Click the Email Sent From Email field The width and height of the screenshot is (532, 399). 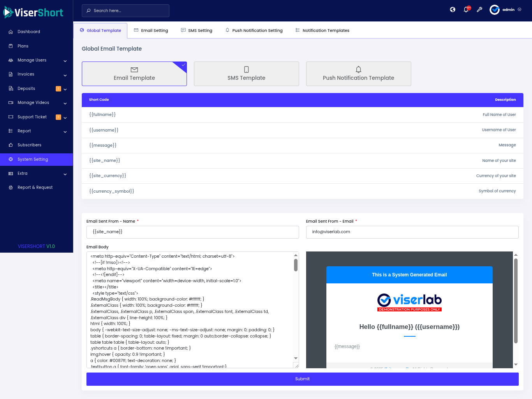coord(412,232)
